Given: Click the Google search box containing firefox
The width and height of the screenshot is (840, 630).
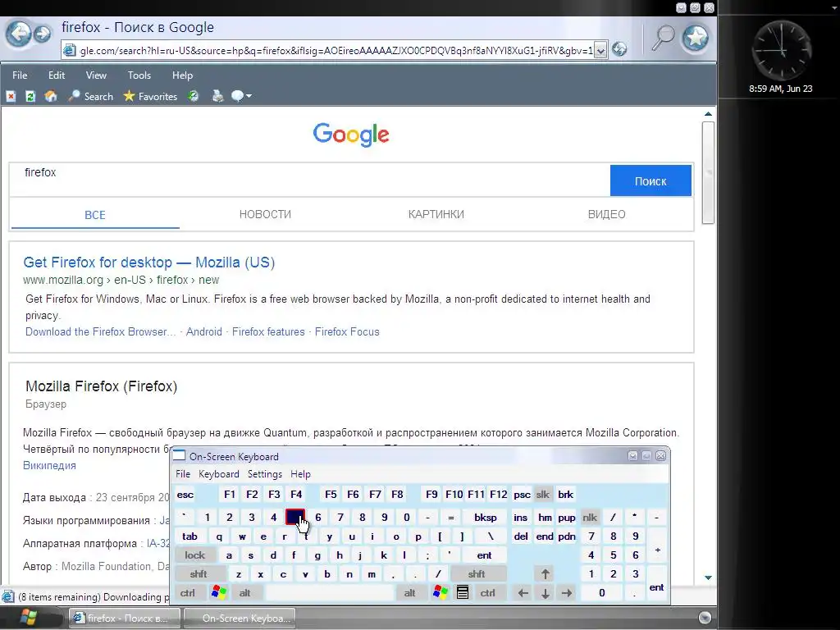Looking at the screenshot, I should 309,180.
